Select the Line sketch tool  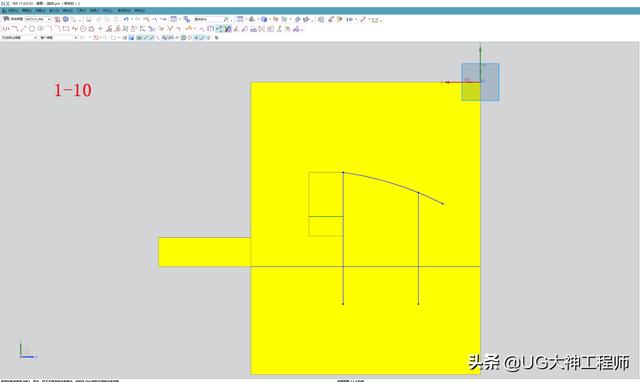coord(23,29)
